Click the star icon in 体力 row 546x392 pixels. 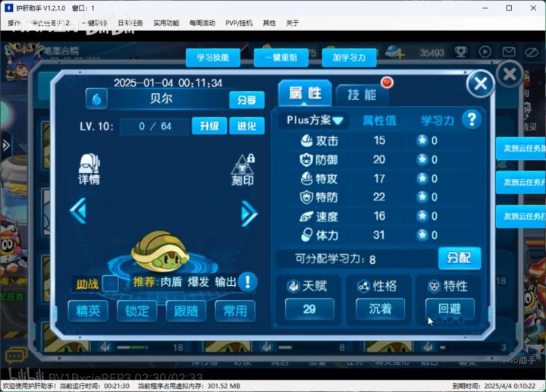(x=422, y=235)
